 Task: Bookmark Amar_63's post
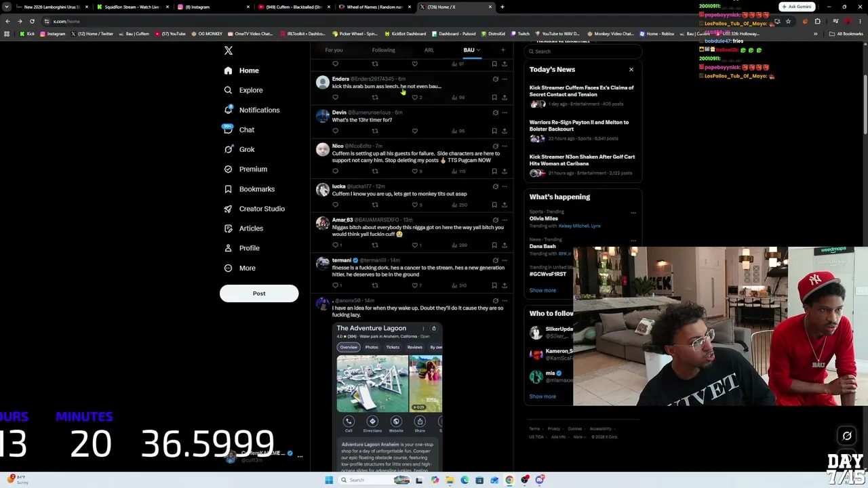click(494, 245)
